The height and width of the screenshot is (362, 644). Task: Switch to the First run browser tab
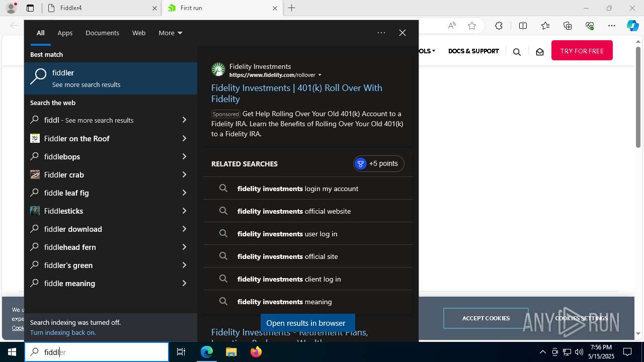tap(222, 8)
